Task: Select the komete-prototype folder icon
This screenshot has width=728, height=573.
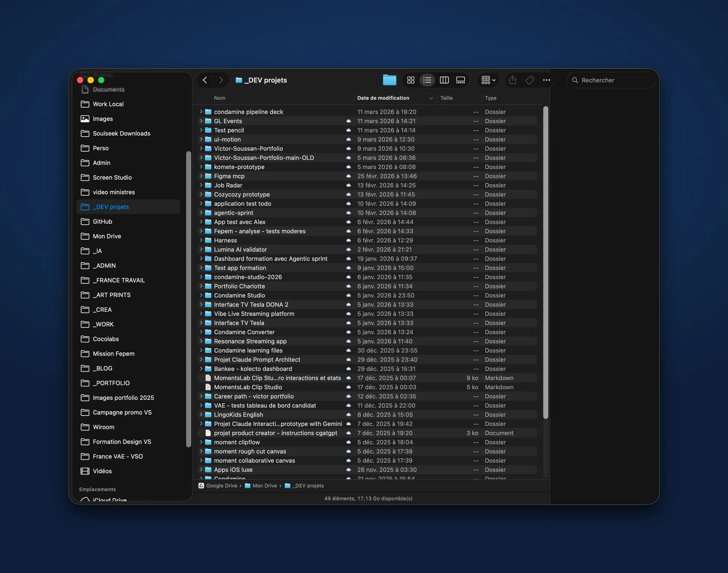Action: [208, 167]
